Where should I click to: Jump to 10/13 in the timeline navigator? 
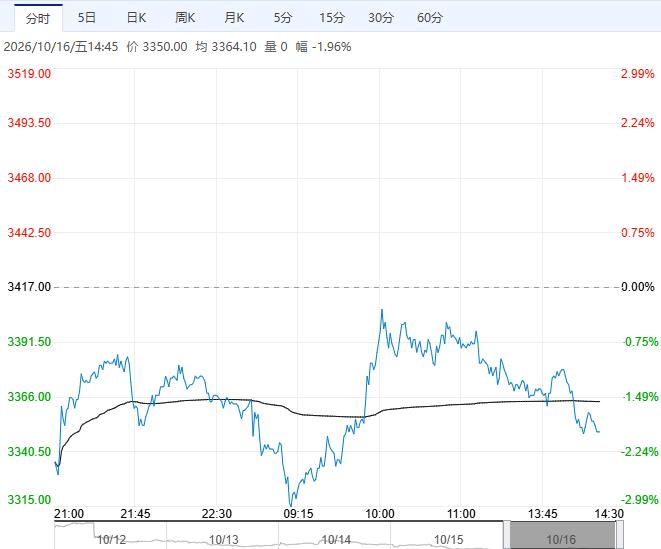point(223,540)
